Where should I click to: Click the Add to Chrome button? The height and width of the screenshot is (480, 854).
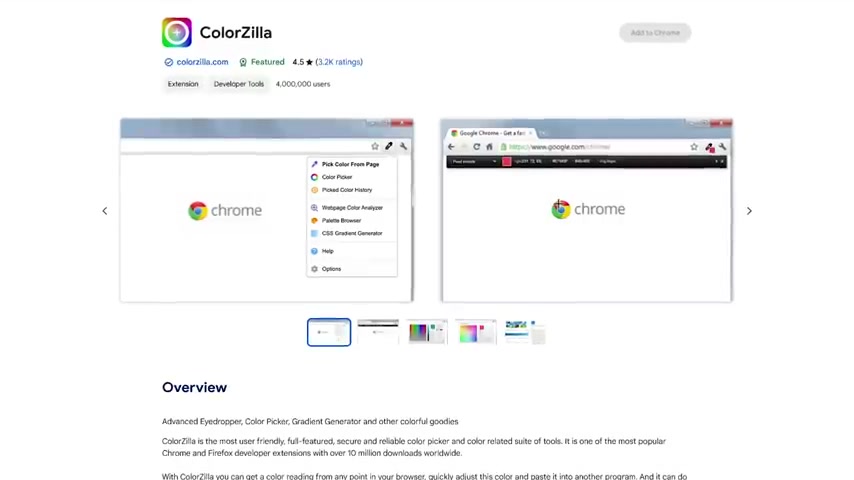(655, 33)
